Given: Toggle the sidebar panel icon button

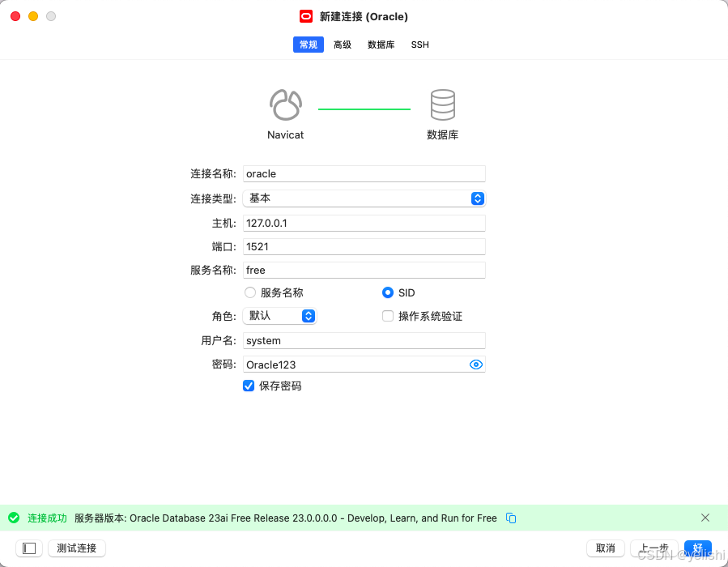Looking at the screenshot, I should [29, 548].
